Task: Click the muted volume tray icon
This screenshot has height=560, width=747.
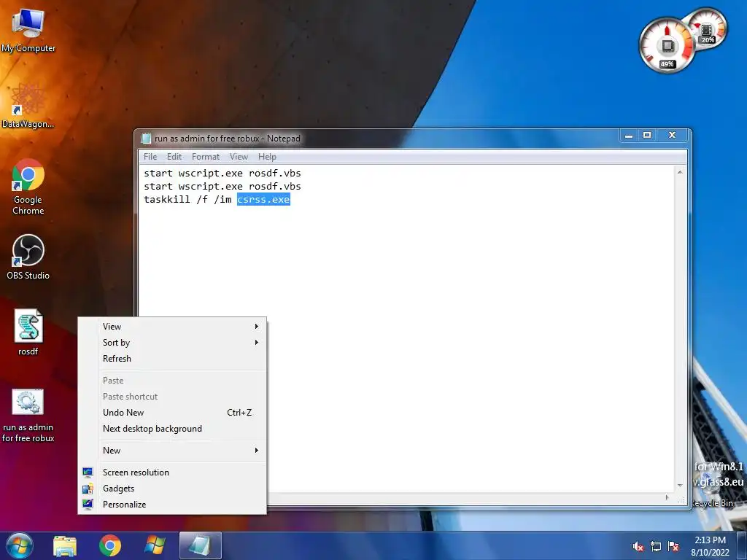Action: [x=638, y=546]
